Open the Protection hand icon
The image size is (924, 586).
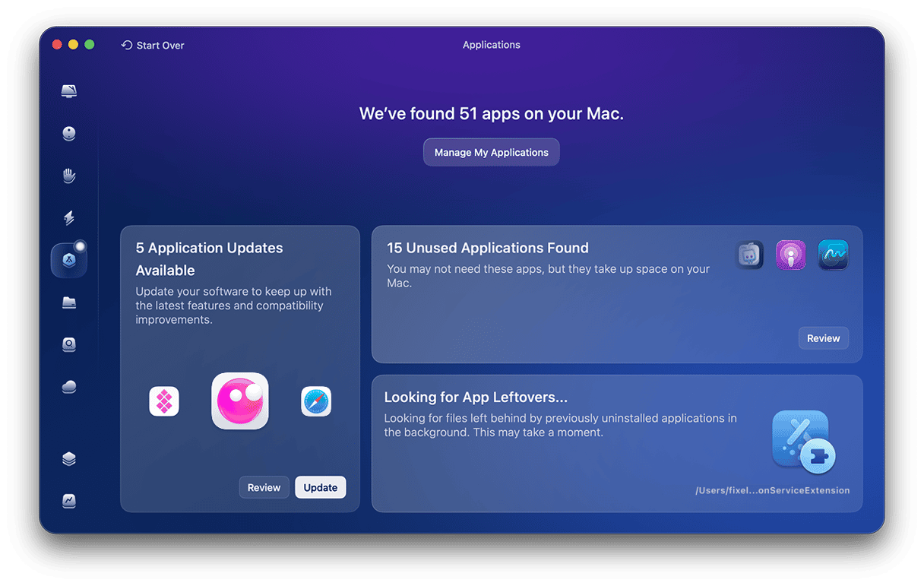(x=69, y=176)
